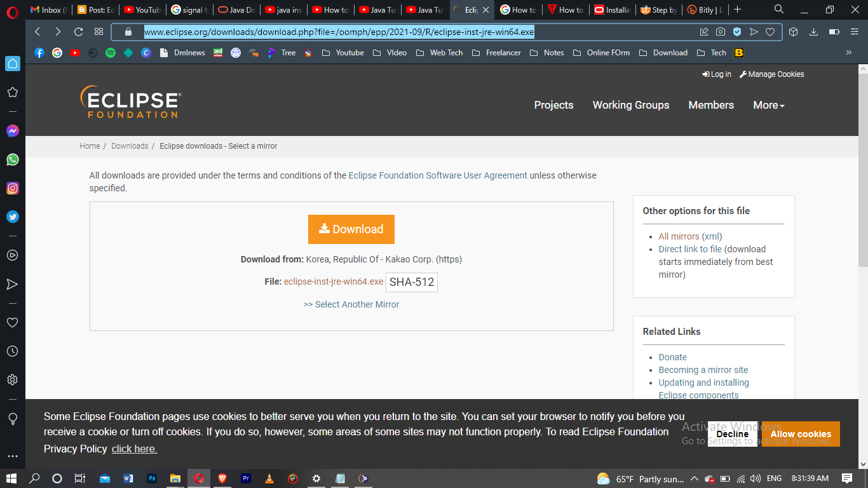Click Allow cookies button
Image resolution: width=868 pixels, height=488 pixels.
point(801,434)
